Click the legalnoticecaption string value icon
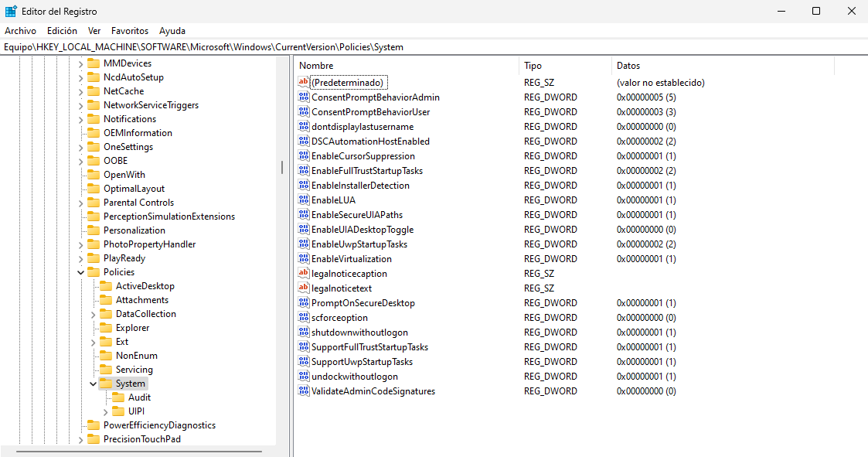The width and height of the screenshot is (868, 457). (x=304, y=274)
